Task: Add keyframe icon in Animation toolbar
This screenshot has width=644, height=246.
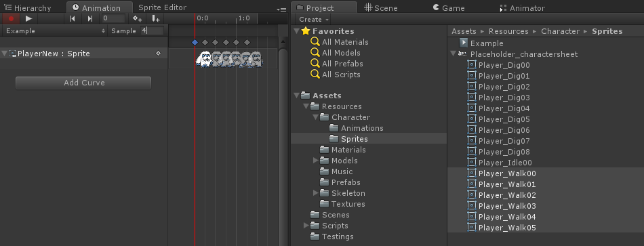Action: point(137,18)
